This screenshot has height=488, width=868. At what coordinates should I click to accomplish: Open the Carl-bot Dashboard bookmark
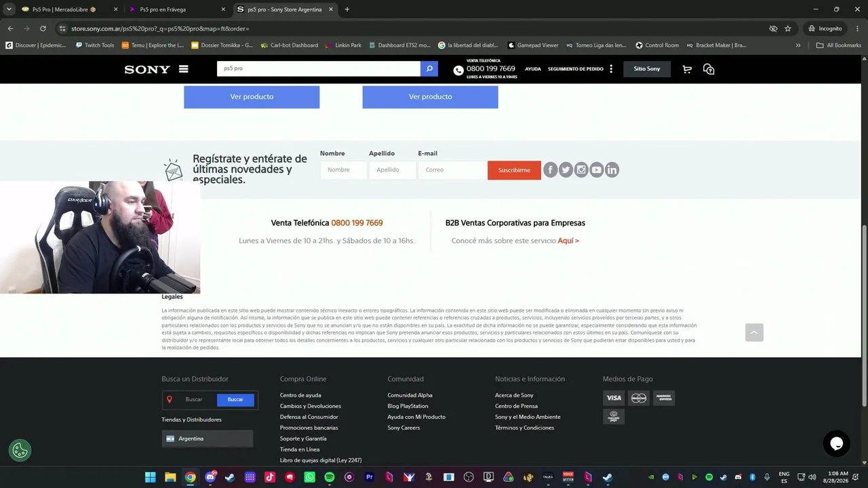tap(289, 45)
